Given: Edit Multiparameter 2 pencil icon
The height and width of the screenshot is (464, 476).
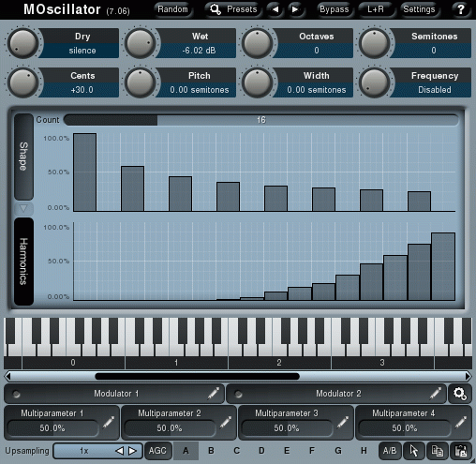Looking at the screenshot, I should (x=226, y=423).
